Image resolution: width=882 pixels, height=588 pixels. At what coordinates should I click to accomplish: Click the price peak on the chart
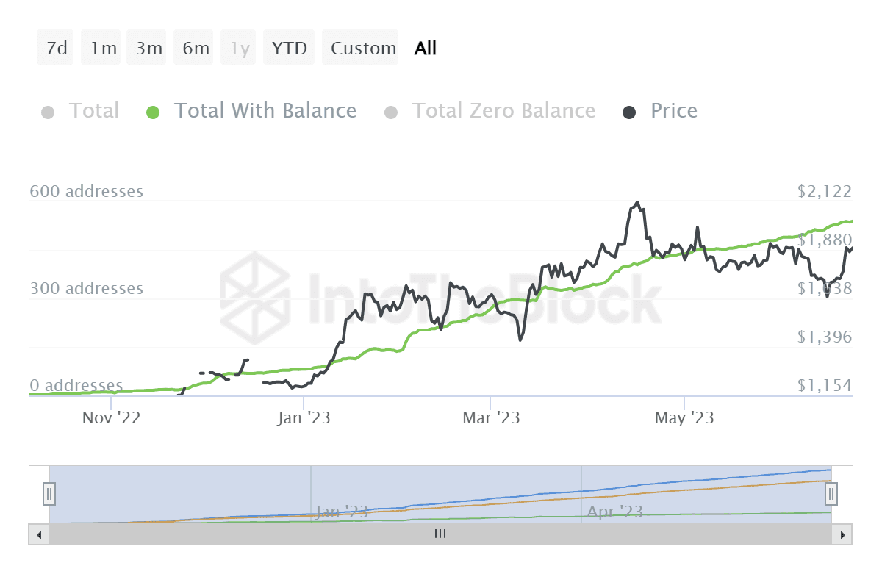[637, 203]
